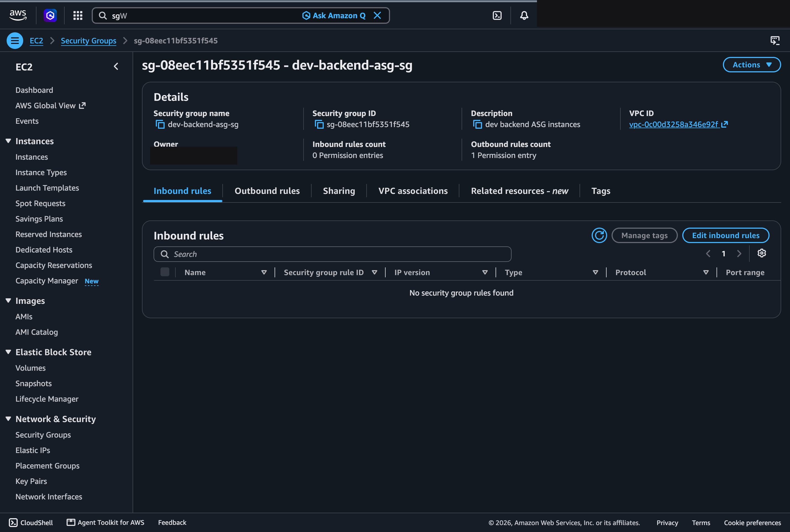Click Edit inbound rules button

pyautogui.click(x=726, y=235)
